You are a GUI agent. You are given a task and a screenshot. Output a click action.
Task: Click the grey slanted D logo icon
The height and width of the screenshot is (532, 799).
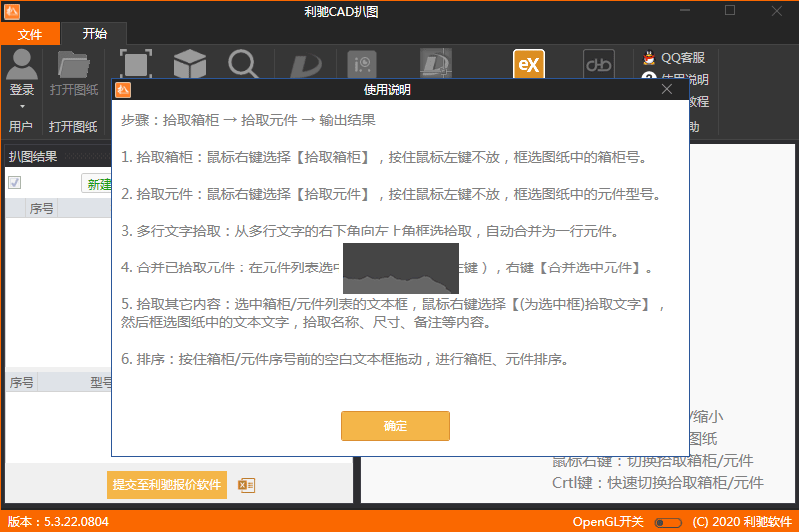306,65
